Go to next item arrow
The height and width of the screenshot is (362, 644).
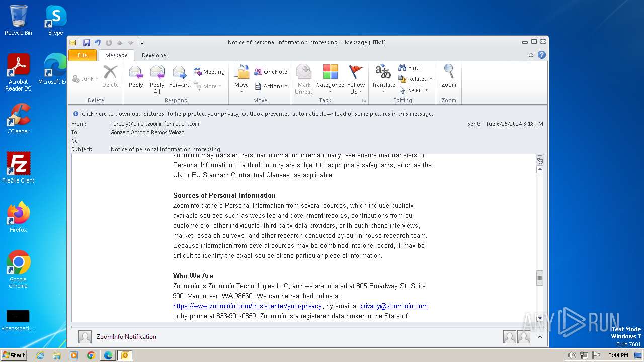tap(131, 43)
